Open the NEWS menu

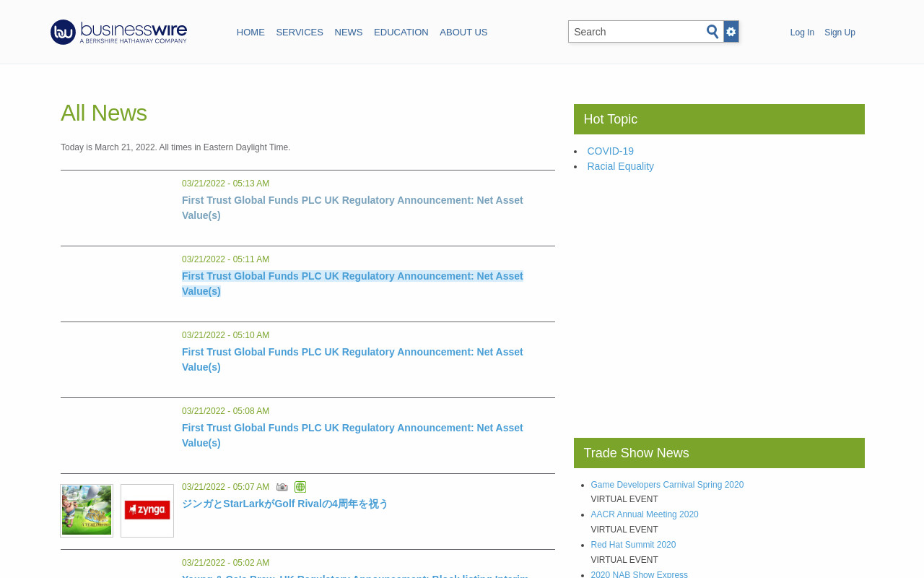coord(349,33)
